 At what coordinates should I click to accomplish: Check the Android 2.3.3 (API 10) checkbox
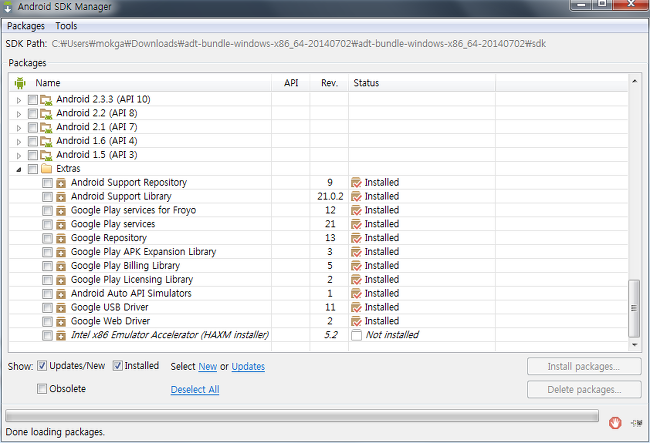(x=33, y=99)
